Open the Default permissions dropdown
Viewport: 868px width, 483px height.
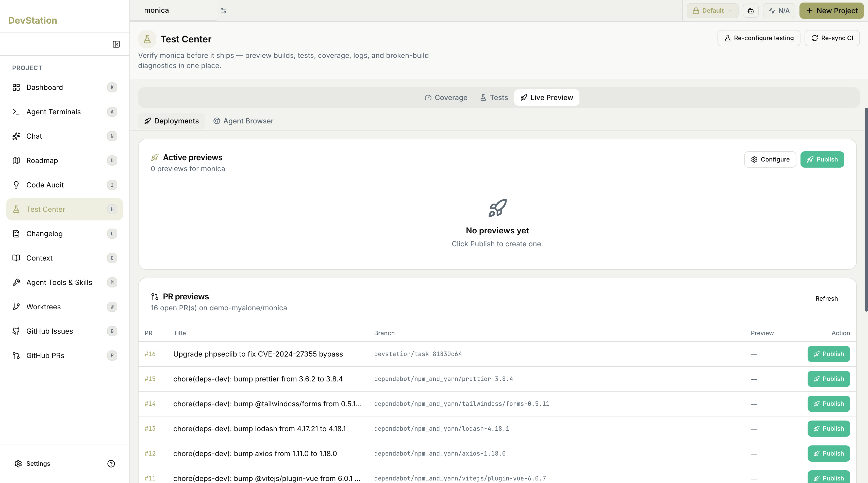click(712, 11)
